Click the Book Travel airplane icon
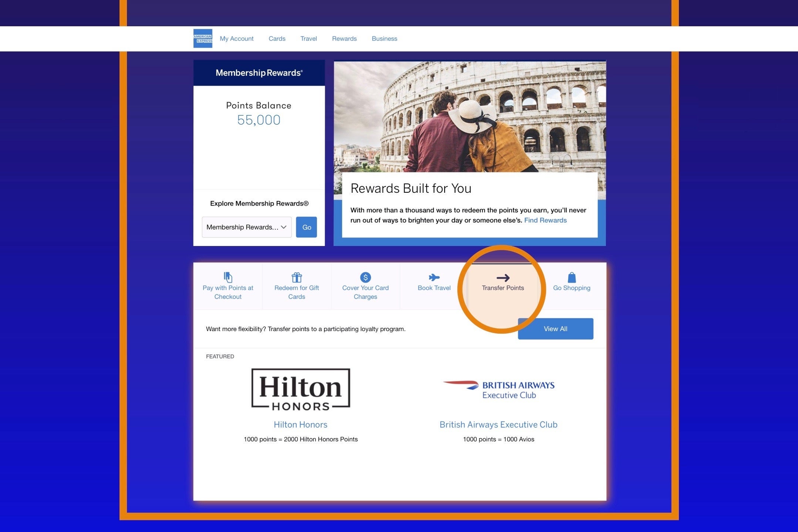 coord(434,277)
